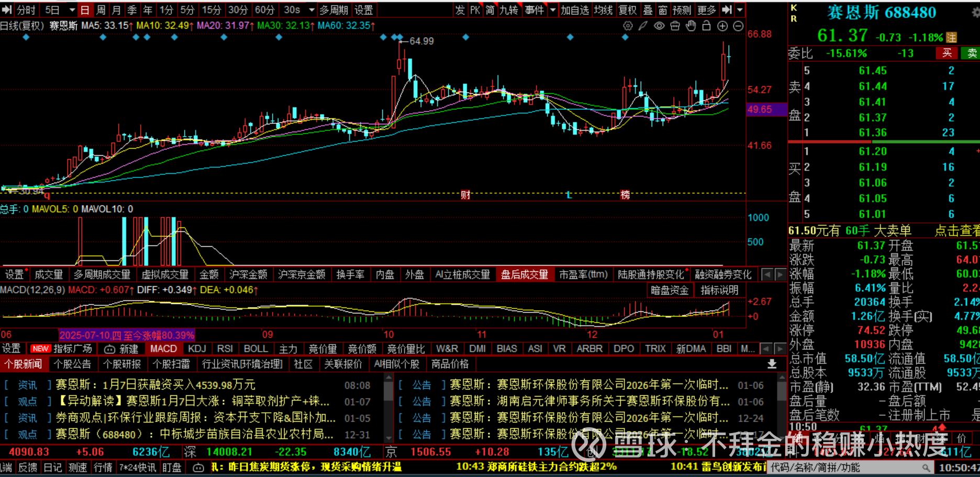Click the red 买 buy button

946,53
